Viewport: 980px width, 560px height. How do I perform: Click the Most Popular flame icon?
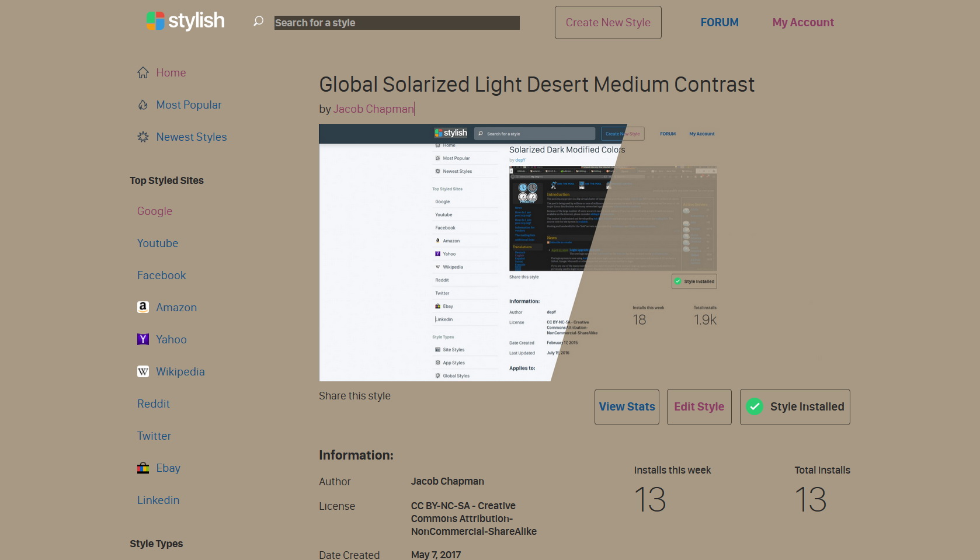tap(143, 104)
